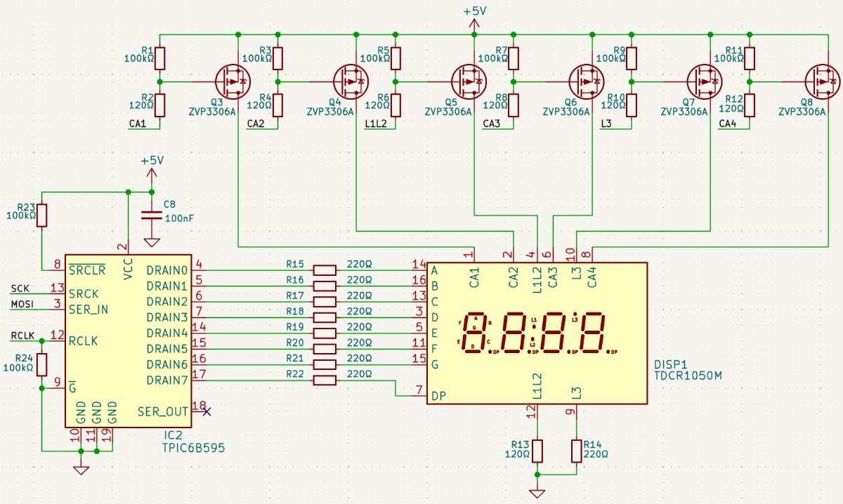Click the GND symbol under capacitor C8
The height and width of the screenshot is (504, 843).
point(151,243)
